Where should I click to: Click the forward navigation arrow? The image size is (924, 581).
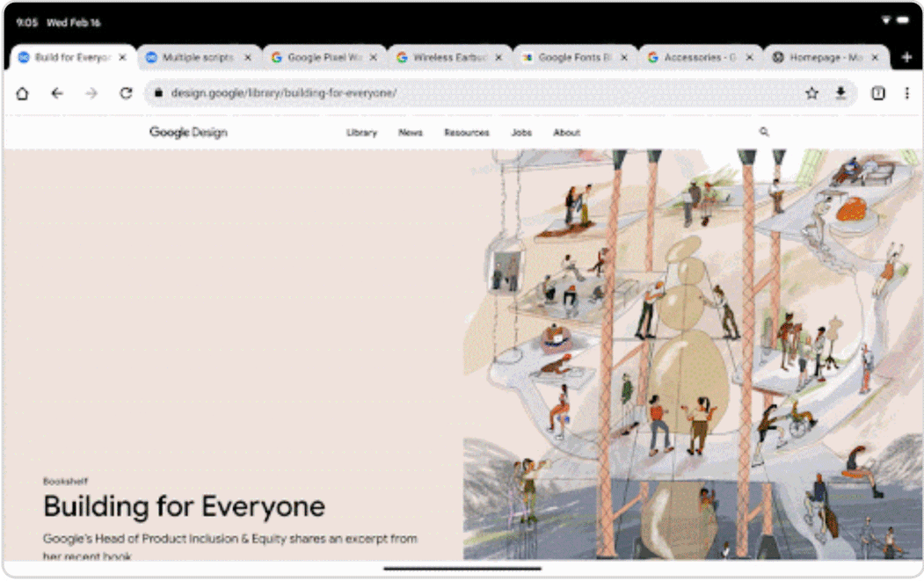point(91,93)
